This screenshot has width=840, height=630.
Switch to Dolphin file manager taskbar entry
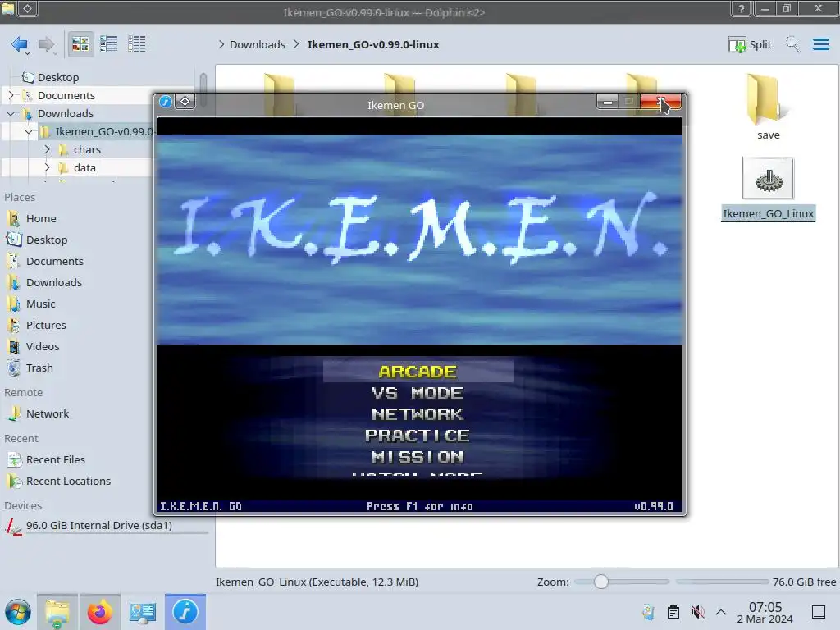click(57, 612)
